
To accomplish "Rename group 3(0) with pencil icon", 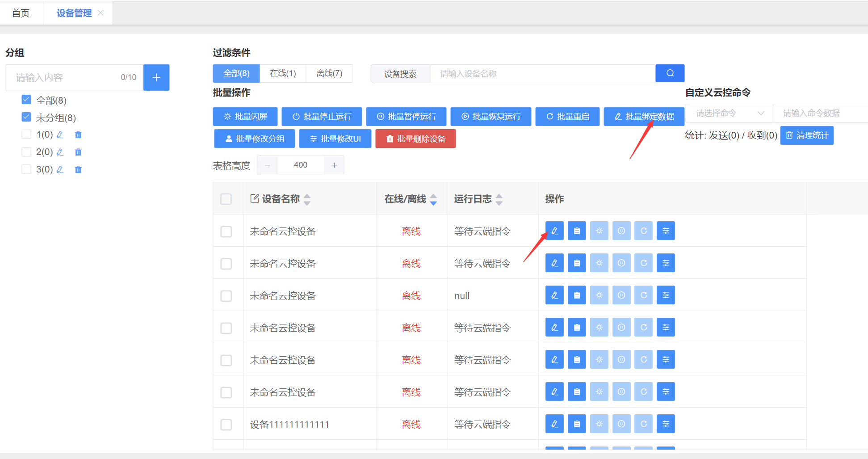I will (x=60, y=169).
